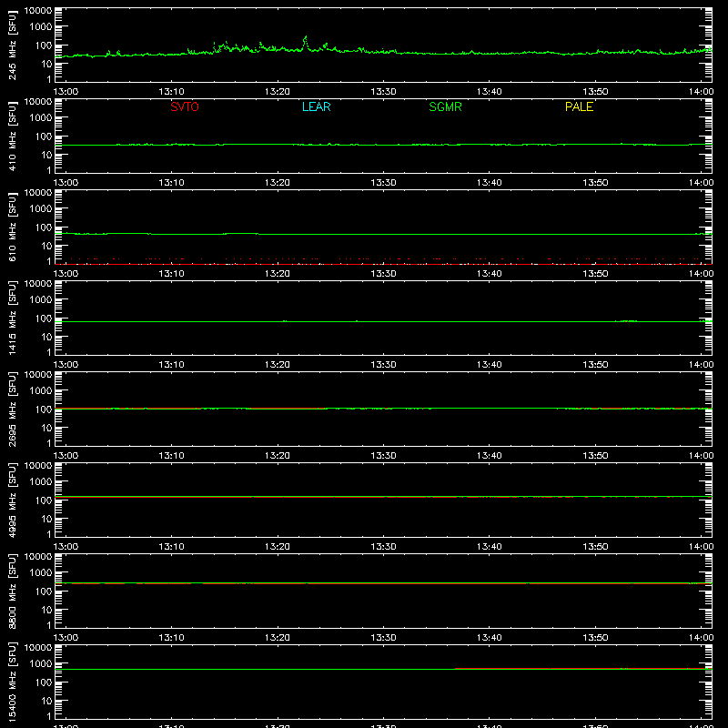Click the 4995 MHz [SFU] axis title

tap(12, 500)
